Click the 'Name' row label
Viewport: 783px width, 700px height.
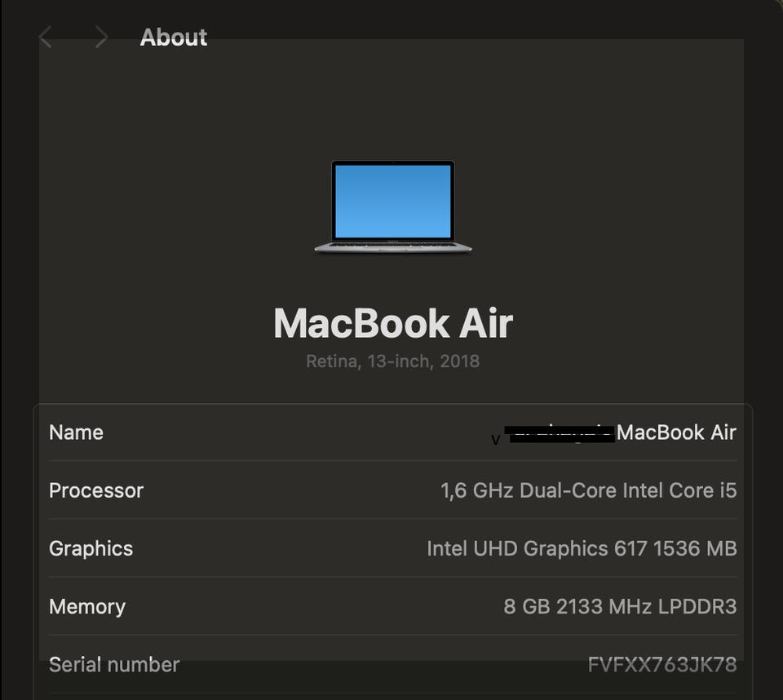point(76,432)
